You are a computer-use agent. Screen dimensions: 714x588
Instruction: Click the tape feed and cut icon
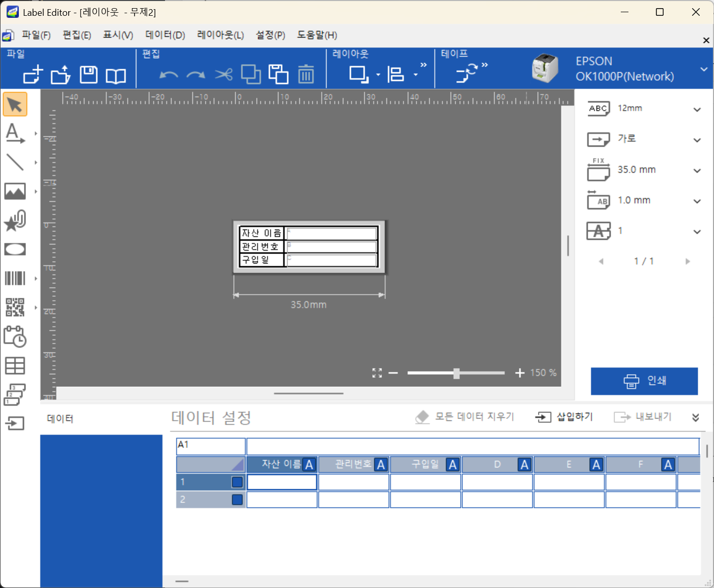466,73
